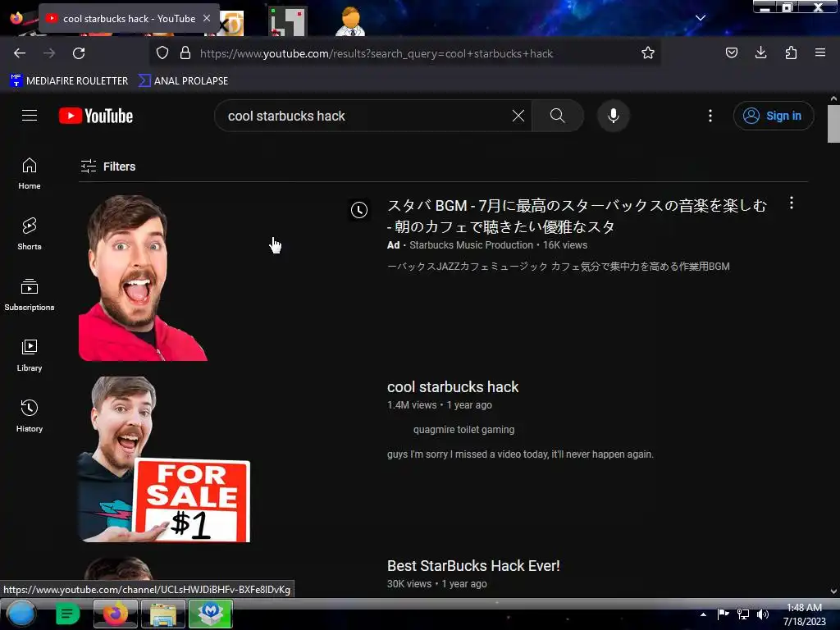Add the ad video to Watch later
This screenshot has height=630, width=840.
359,210
